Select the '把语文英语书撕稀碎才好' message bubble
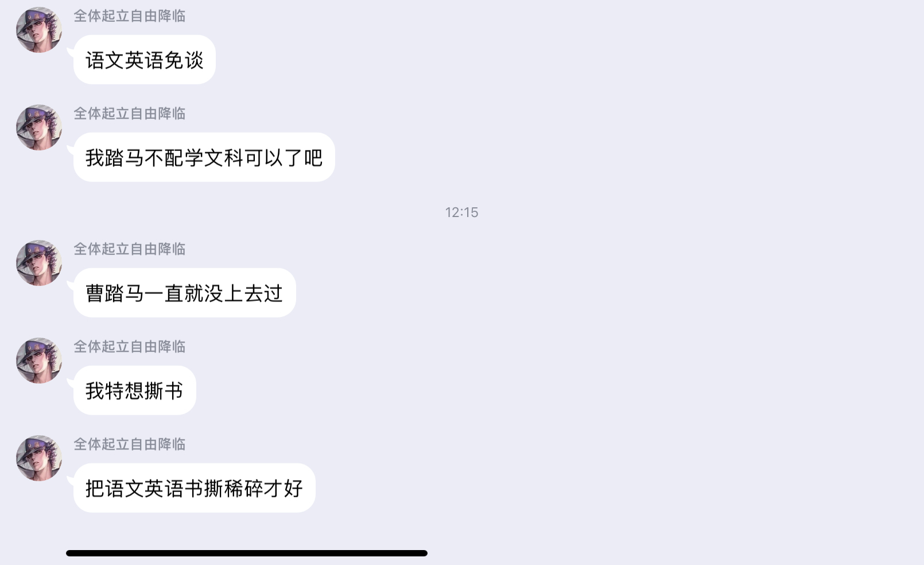The height and width of the screenshot is (565, 924). point(195,488)
